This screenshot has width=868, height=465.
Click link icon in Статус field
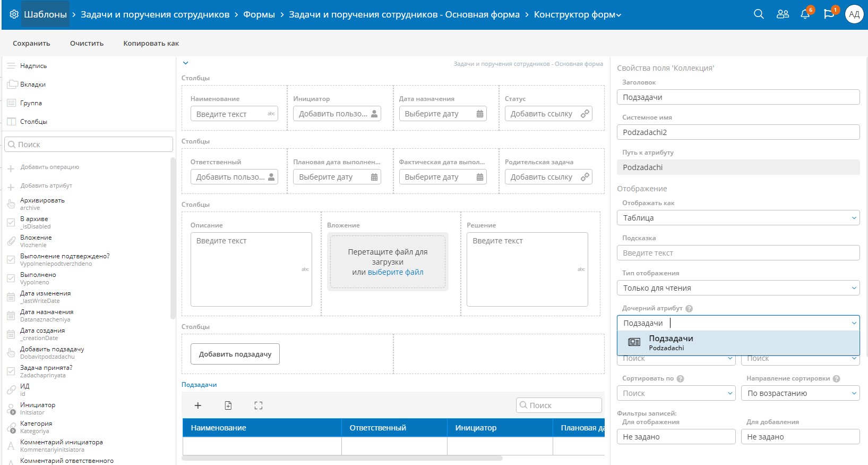coord(585,114)
